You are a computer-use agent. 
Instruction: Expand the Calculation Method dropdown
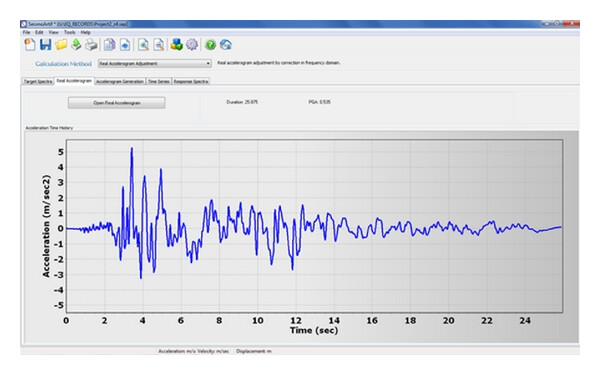pos(155,64)
